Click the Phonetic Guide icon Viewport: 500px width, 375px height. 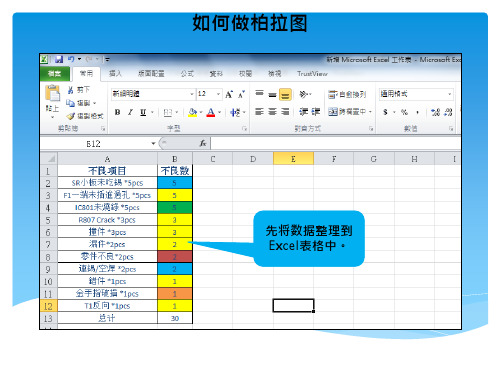pyautogui.click(x=235, y=112)
